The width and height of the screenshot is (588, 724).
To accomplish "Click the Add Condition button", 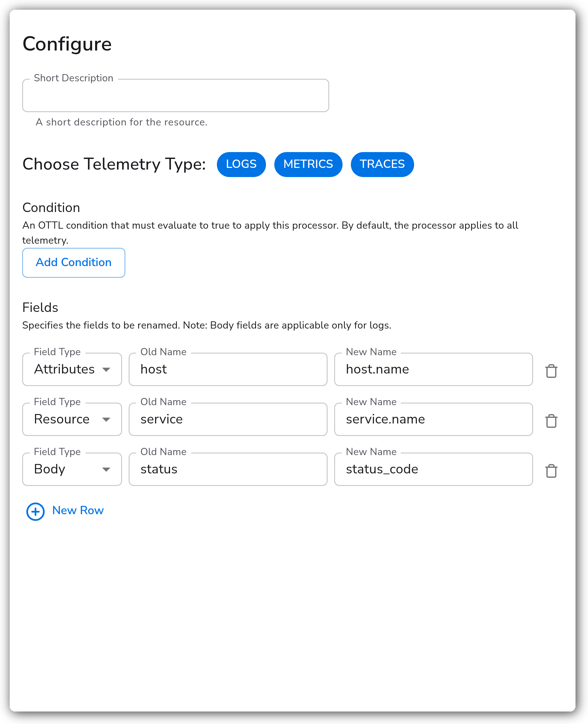I will pyautogui.click(x=74, y=263).
